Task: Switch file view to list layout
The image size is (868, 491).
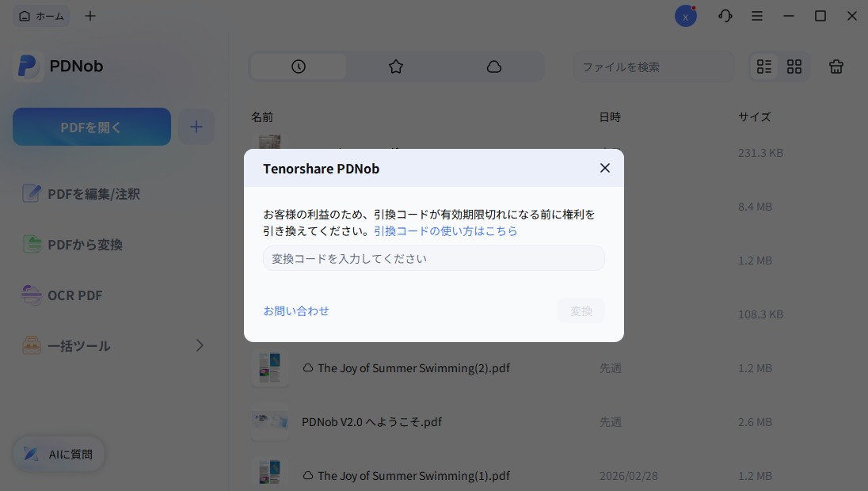Action: (x=763, y=67)
